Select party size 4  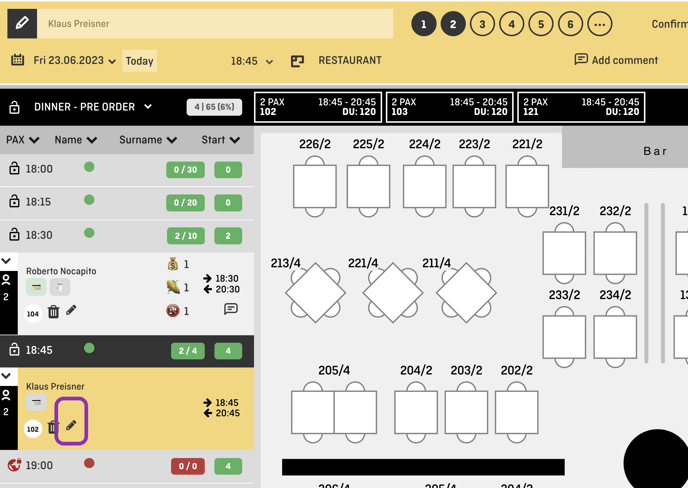[x=511, y=24]
